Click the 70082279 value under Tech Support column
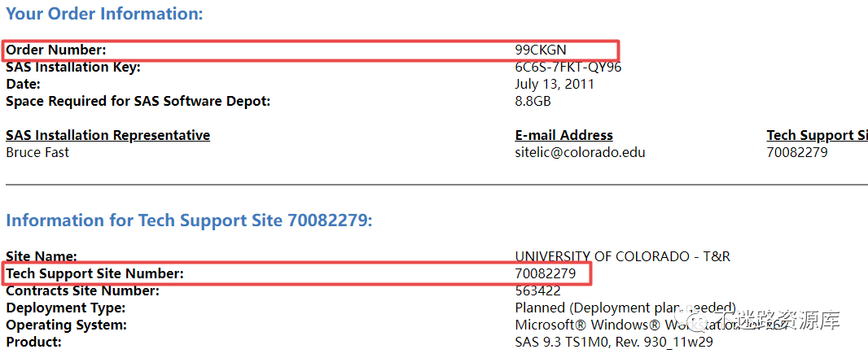This screenshot has height=358, width=868. [797, 152]
